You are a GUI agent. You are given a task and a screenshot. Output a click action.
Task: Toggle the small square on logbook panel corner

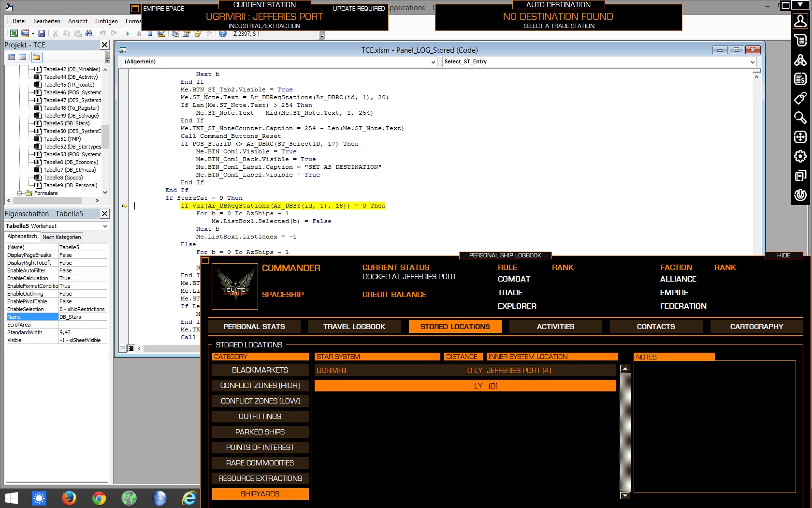tap(205, 260)
